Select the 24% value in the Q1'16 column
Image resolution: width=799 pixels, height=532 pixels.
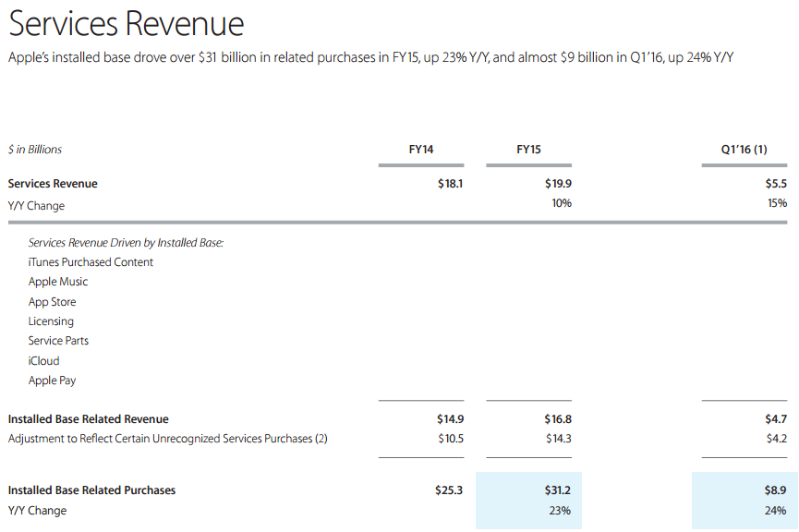point(776,511)
